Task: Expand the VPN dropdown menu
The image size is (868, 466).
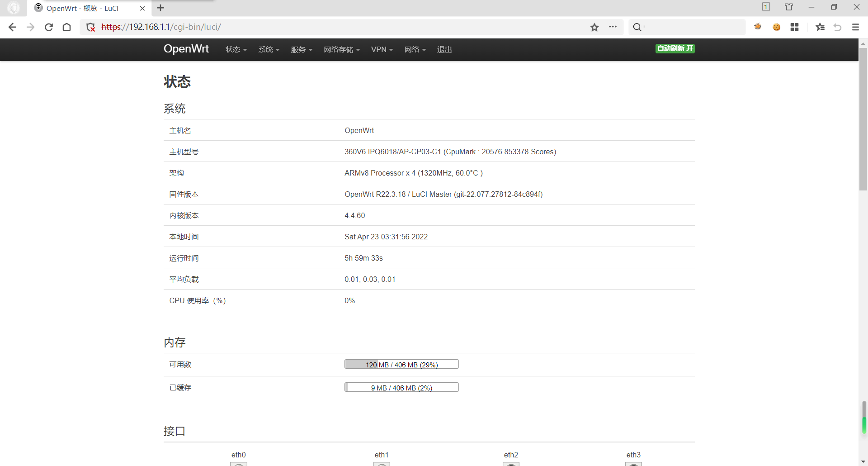Action: pos(382,50)
